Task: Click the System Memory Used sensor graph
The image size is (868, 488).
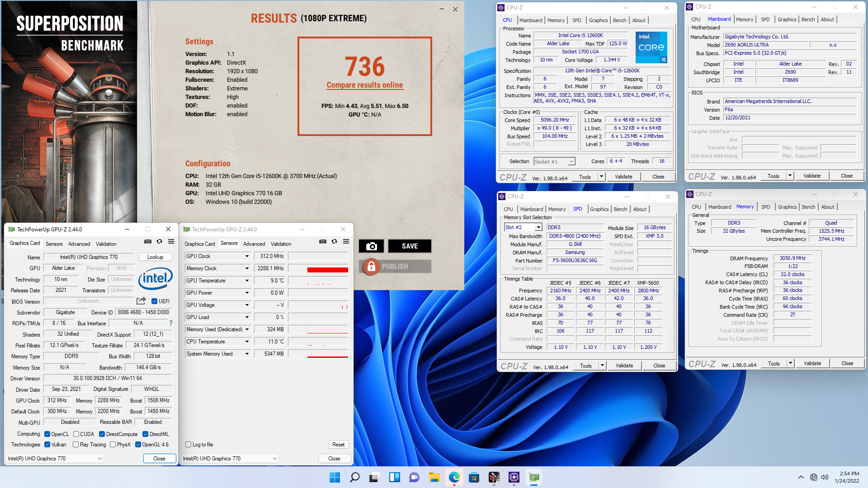Action: pyautogui.click(x=318, y=354)
